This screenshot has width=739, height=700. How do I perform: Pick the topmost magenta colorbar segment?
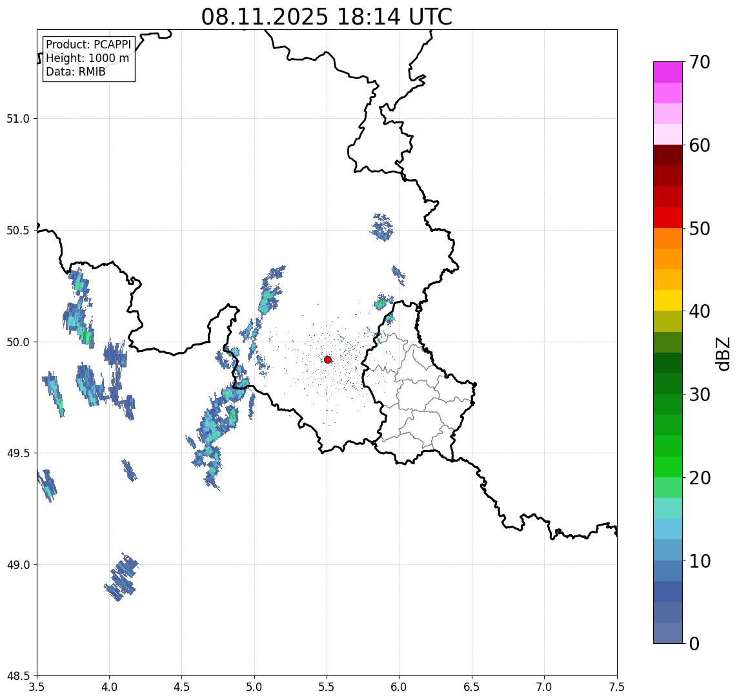(668, 72)
